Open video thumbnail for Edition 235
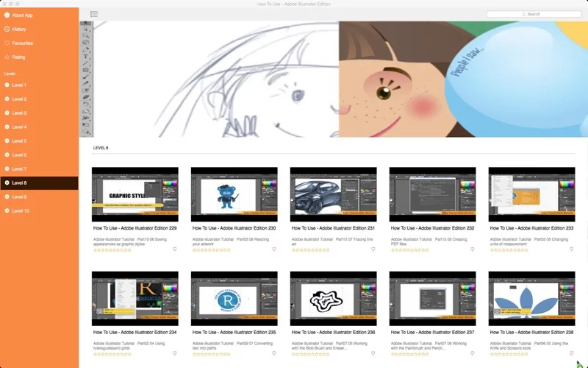The height and width of the screenshot is (368, 588). tap(234, 299)
